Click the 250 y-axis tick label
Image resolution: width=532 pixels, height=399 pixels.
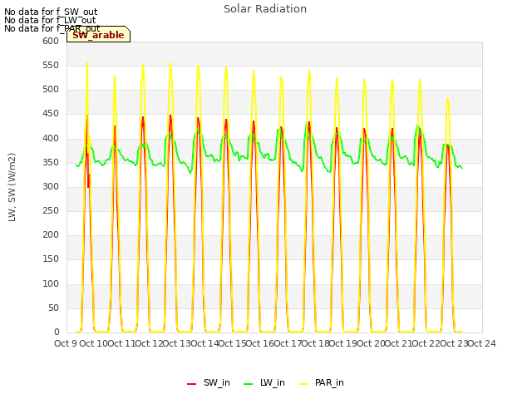pyautogui.click(x=51, y=210)
